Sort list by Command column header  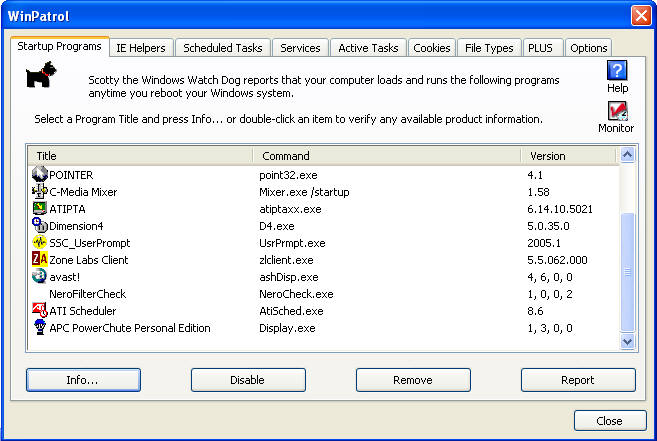pyautogui.click(x=387, y=156)
